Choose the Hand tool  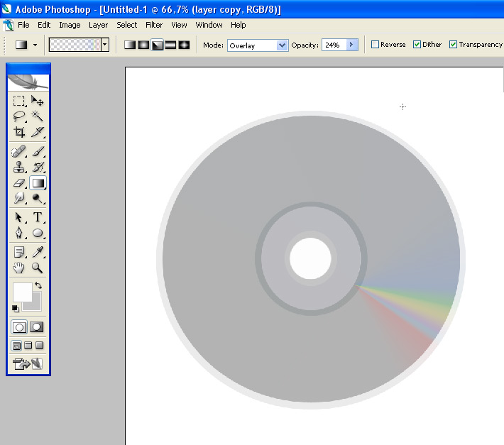19,268
